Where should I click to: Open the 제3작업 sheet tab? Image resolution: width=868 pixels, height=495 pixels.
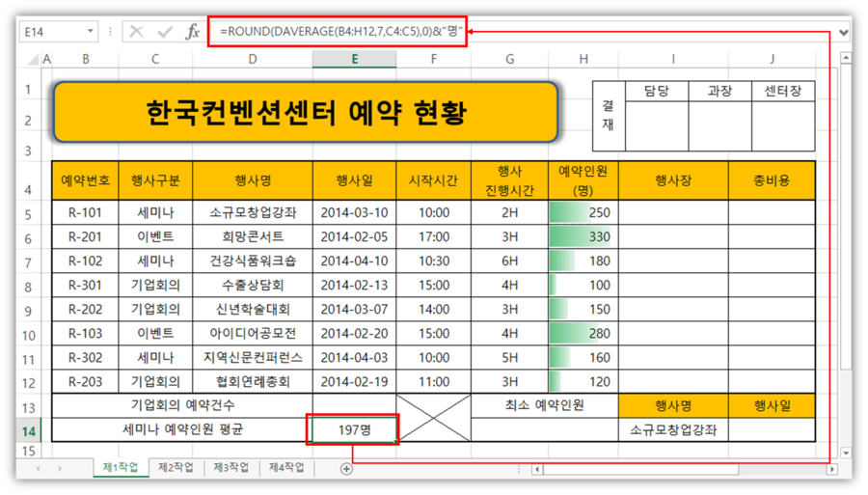pos(231,468)
